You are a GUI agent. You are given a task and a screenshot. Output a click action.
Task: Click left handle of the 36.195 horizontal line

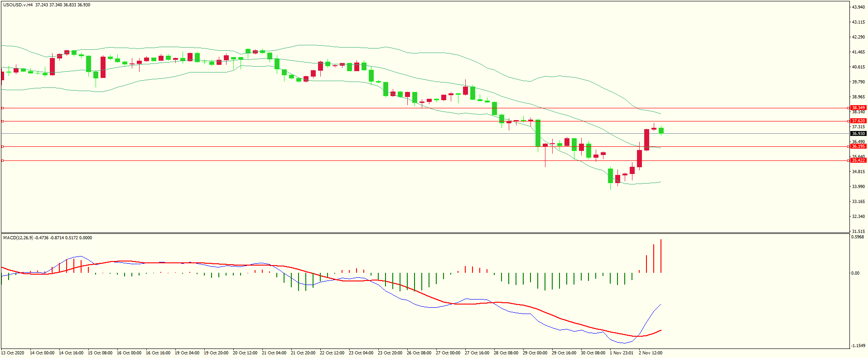pos(2,146)
